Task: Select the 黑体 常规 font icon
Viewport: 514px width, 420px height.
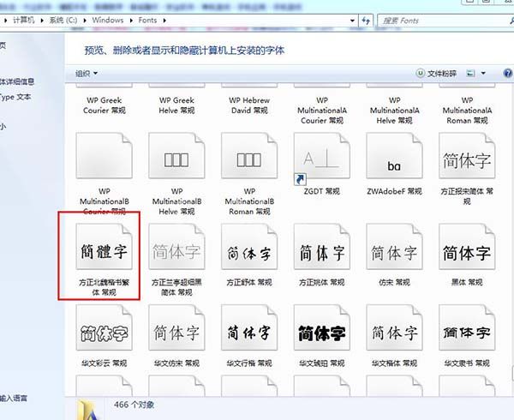Action: 467,247
